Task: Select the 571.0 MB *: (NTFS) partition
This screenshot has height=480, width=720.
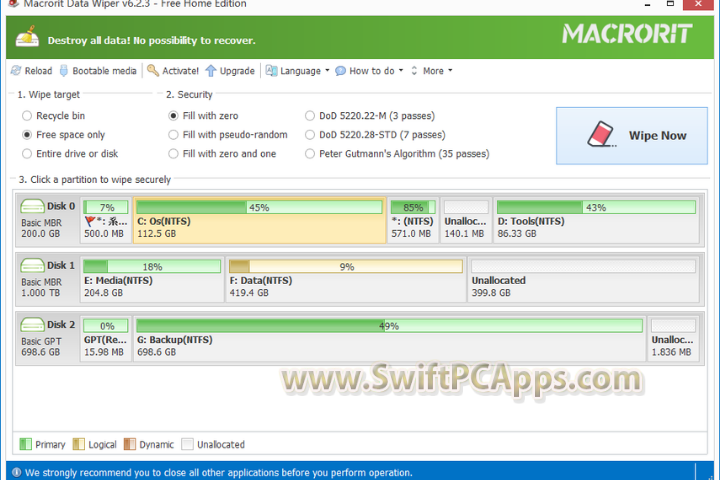Action: (x=413, y=220)
